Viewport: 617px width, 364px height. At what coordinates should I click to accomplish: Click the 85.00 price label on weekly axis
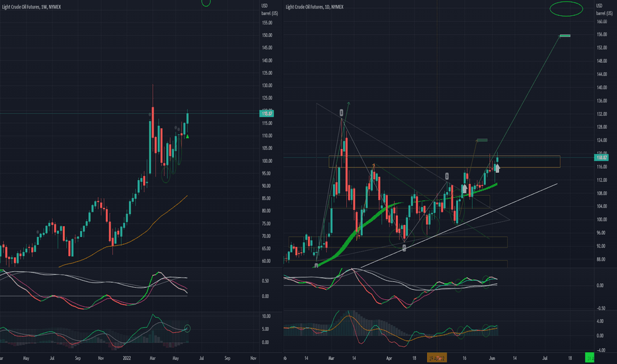266,199
